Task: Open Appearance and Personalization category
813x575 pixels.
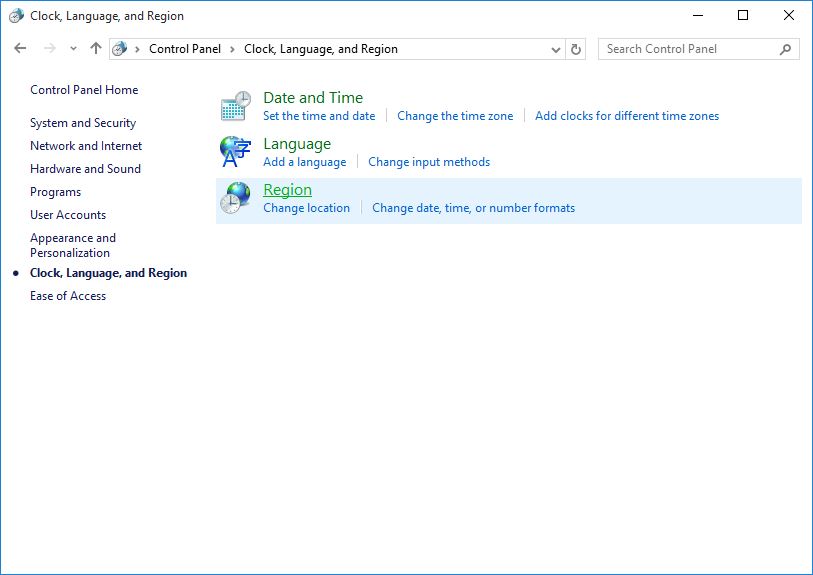Action: [x=73, y=245]
